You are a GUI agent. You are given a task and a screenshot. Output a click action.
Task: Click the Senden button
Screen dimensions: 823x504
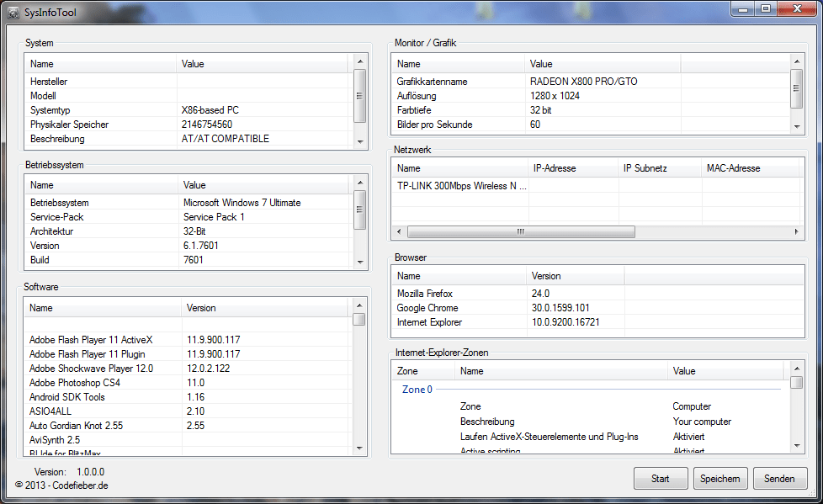tap(779, 478)
